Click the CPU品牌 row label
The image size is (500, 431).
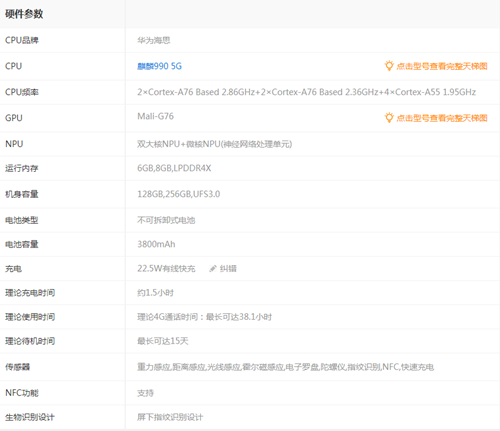tap(22, 40)
